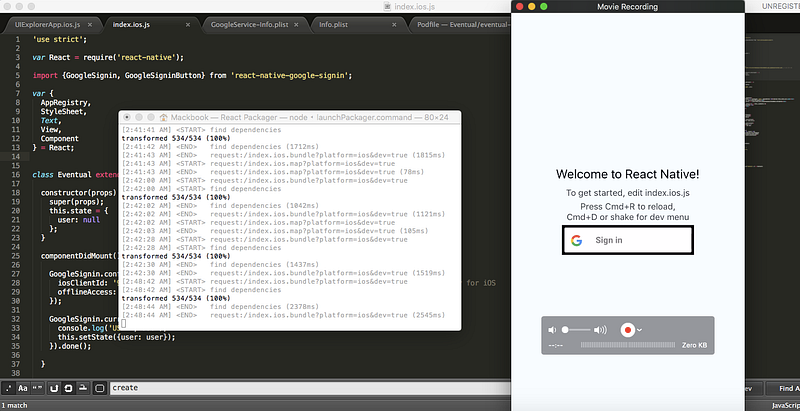Open recording options dropdown arrow
Screen dimensions: 800x411
coord(639,330)
